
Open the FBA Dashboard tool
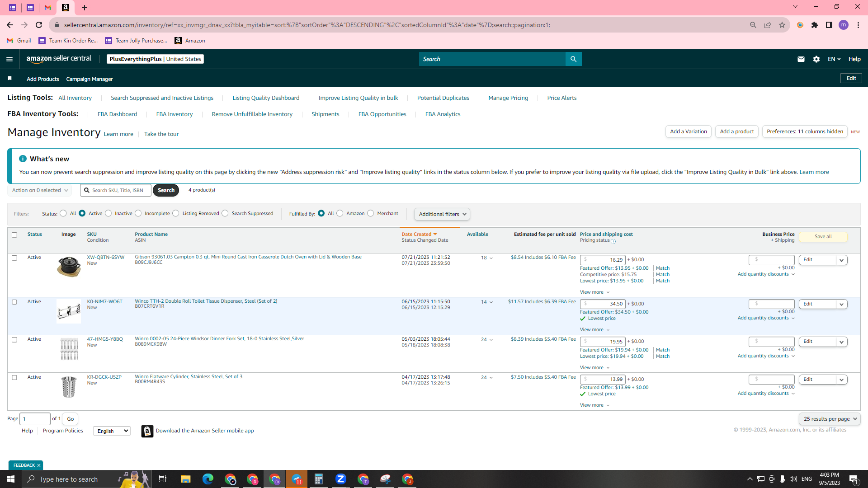pyautogui.click(x=118, y=114)
